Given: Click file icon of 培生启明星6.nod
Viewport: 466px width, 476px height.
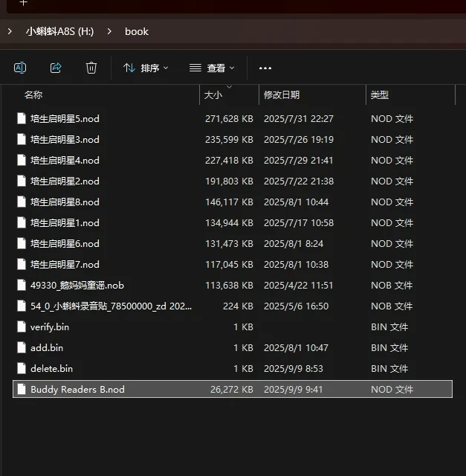Looking at the screenshot, I should (x=22, y=243).
